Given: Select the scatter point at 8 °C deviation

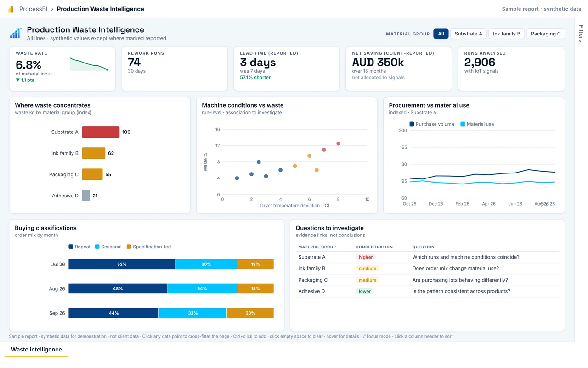Looking at the screenshot, I should coord(339,144).
